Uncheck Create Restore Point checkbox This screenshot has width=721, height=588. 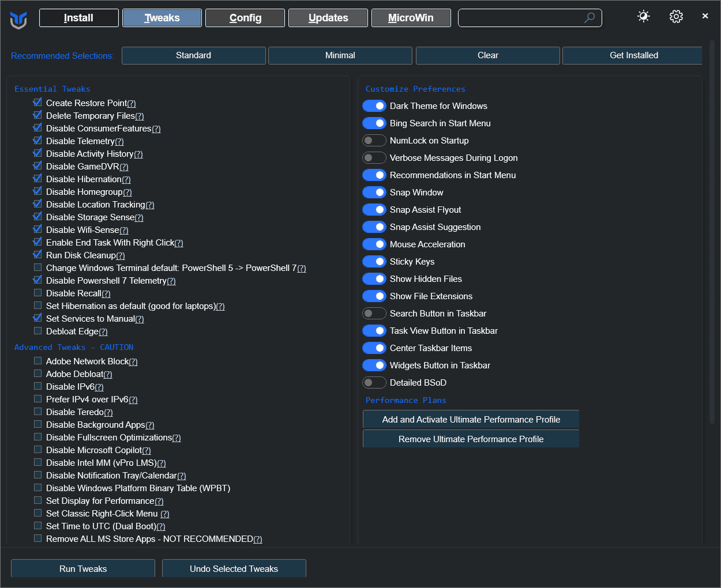(37, 103)
